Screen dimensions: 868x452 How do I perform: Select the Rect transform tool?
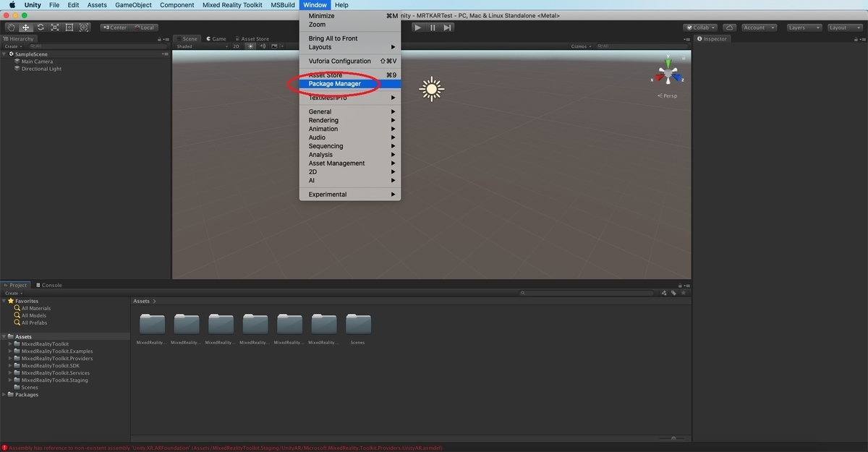[69, 27]
